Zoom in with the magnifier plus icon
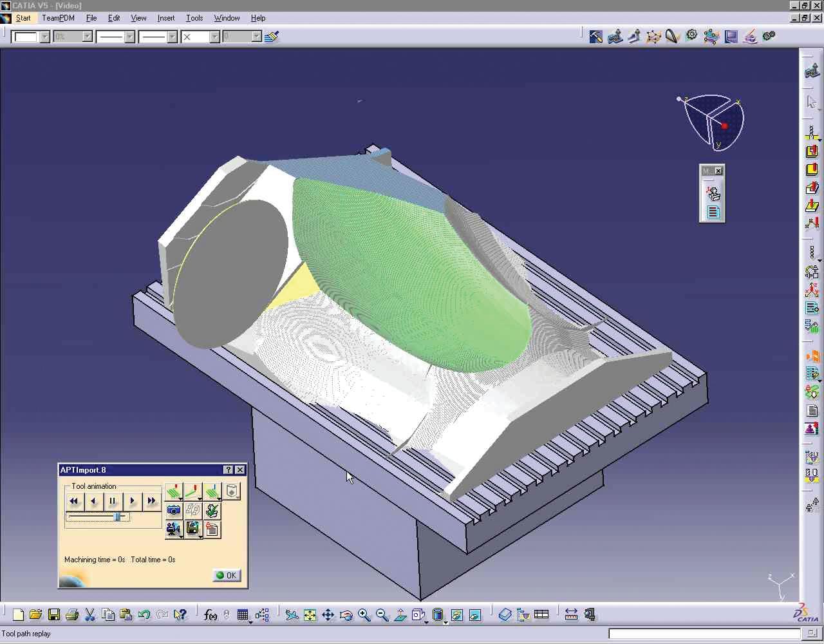824x644 pixels. pos(364,615)
